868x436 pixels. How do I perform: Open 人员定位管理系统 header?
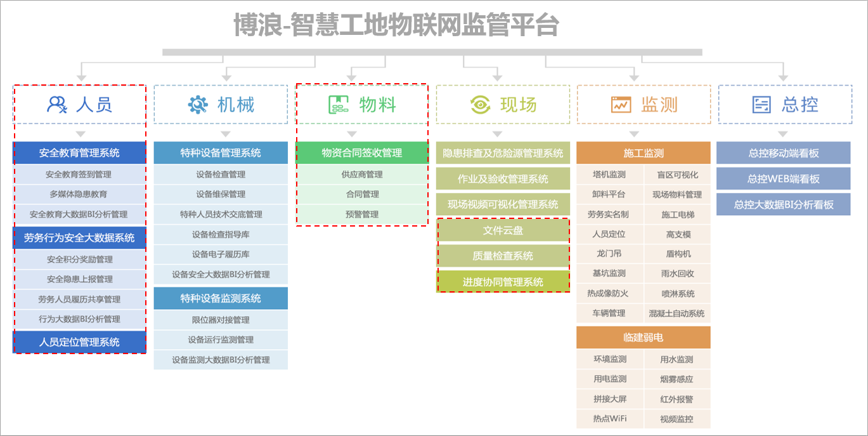(x=79, y=342)
